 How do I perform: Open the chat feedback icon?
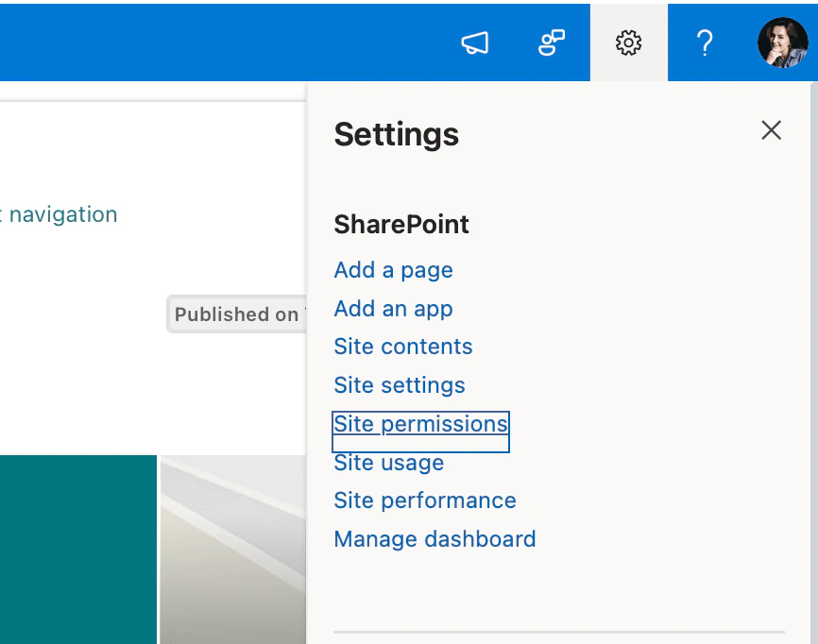(x=552, y=42)
